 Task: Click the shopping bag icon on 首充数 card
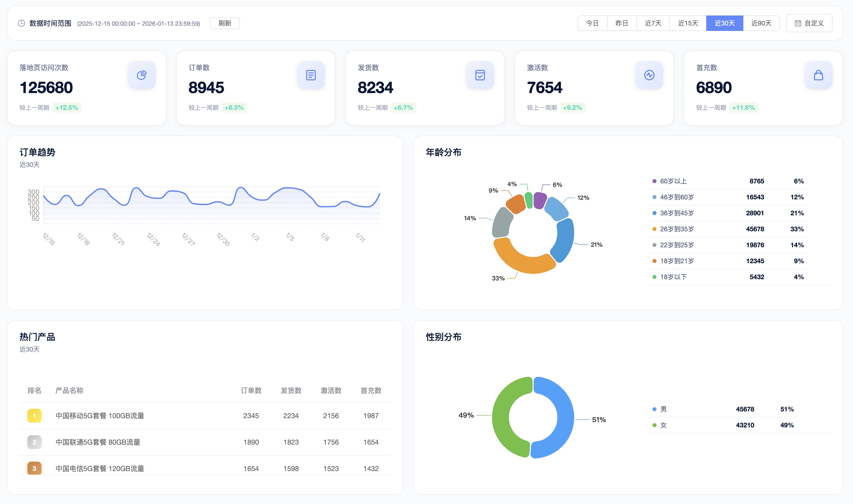[818, 75]
